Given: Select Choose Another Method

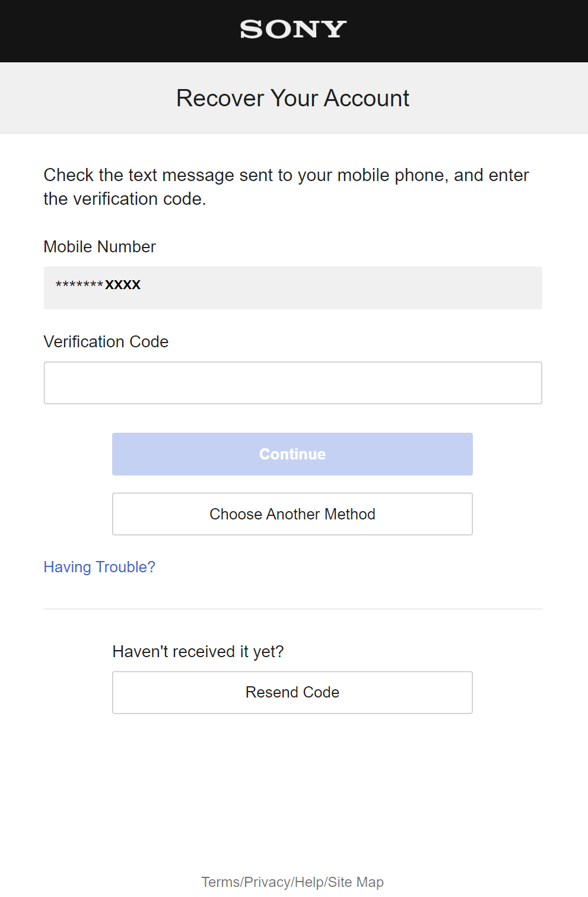Looking at the screenshot, I should (293, 514).
